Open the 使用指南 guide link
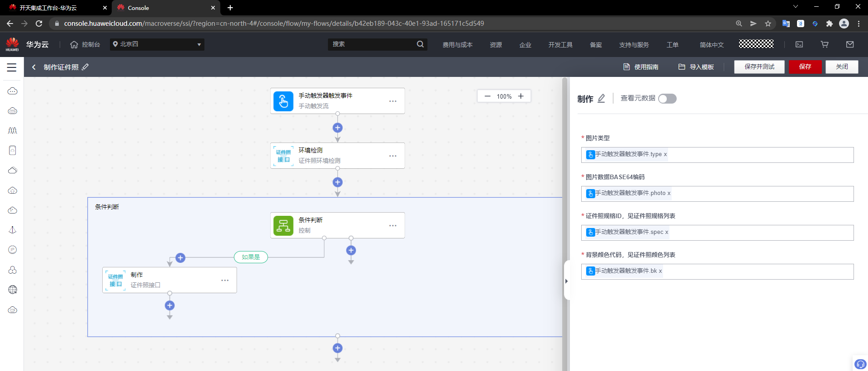This screenshot has width=868, height=371. coord(640,67)
